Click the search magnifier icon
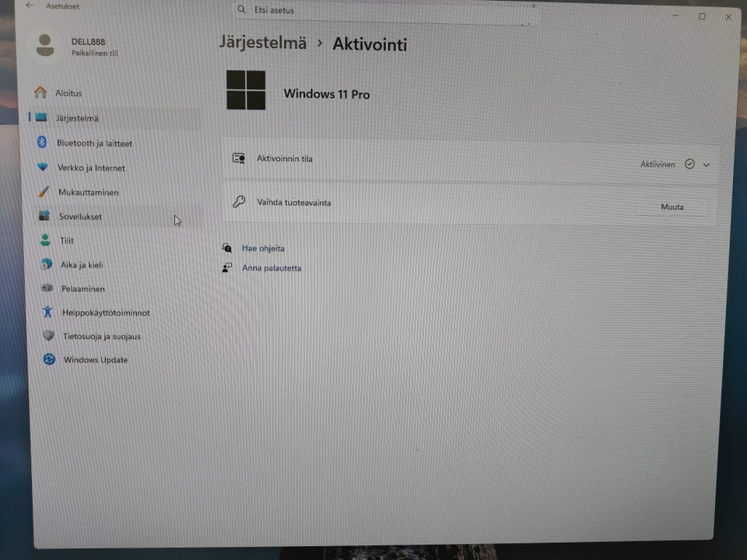747x560 pixels. coord(241,9)
